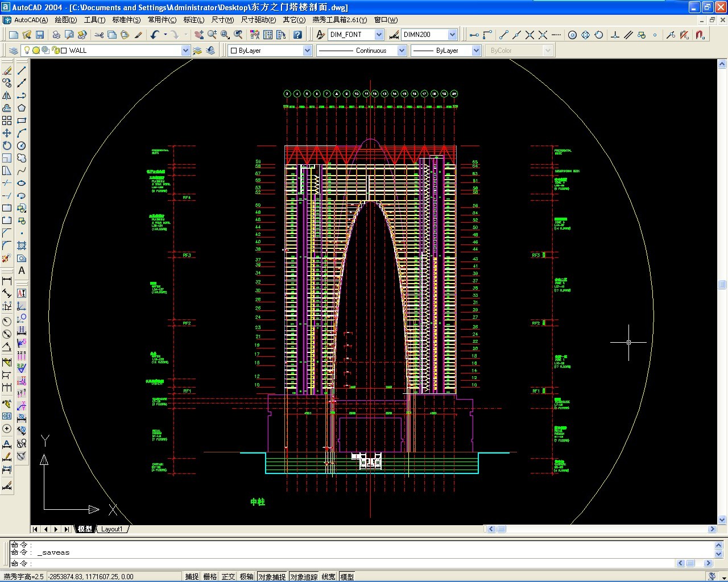The height and width of the screenshot is (582, 728).
Task: Open Help with the question mark icon
Action: pos(297,35)
